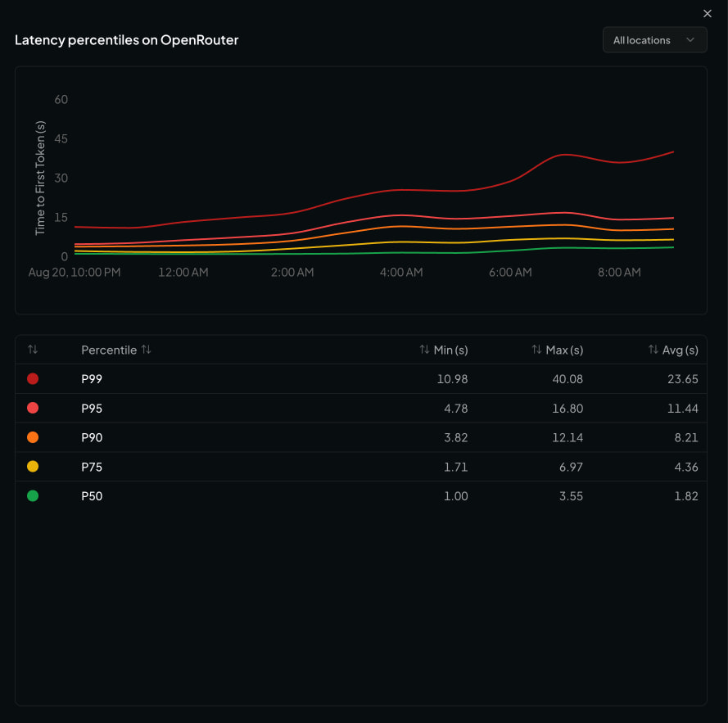Screen dimensions: 728x723
Task: Click P90 max value 12.14
Action: point(567,437)
